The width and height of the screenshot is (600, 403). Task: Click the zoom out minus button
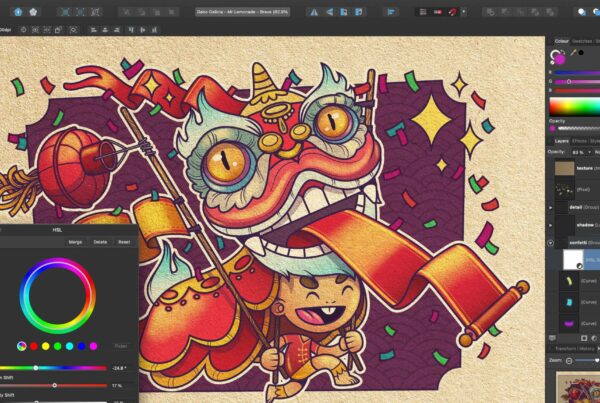tap(569, 361)
